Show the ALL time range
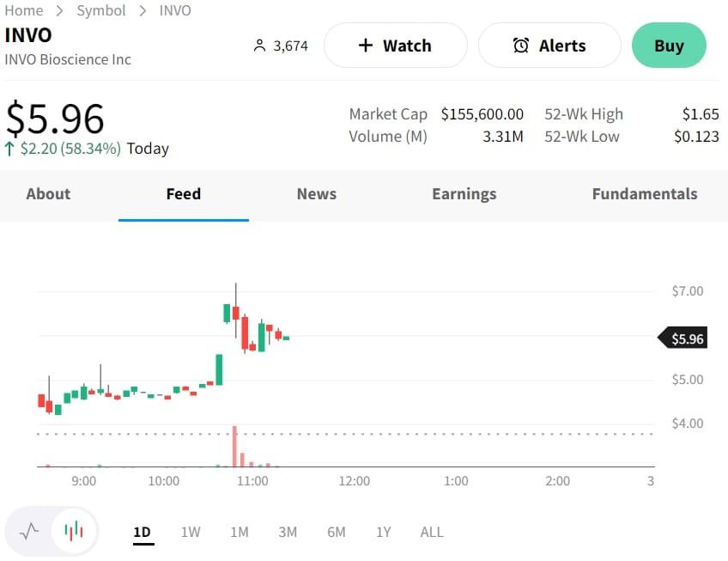Viewport: 728px width, 561px height. pos(432,532)
